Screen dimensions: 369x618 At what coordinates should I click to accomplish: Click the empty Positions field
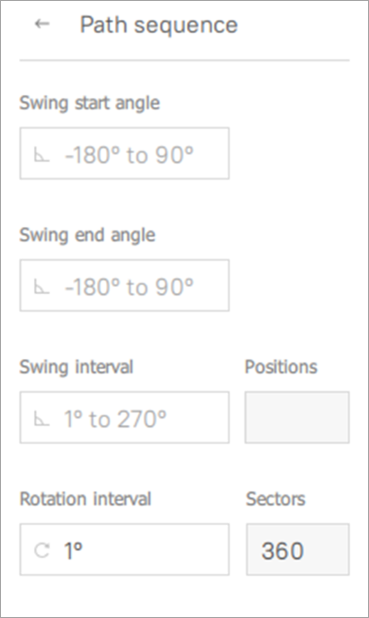click(297, 417)
